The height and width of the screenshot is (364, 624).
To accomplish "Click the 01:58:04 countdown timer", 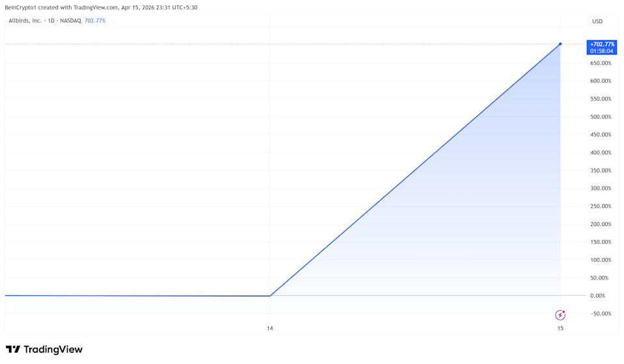I will (x=601, y=51).
